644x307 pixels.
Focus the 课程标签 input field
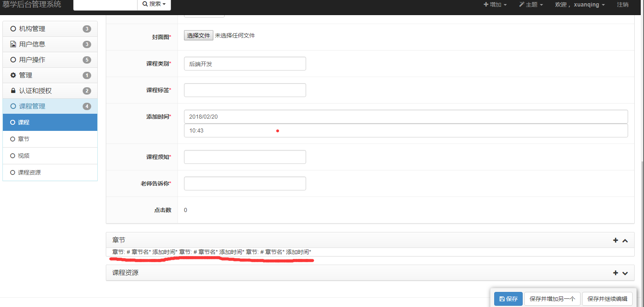click(x=245, y=90)
